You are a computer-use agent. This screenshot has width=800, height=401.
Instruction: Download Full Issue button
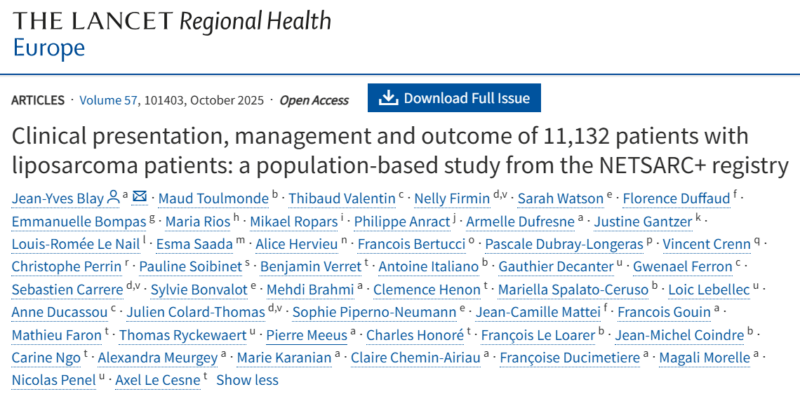tap(454, 97)
